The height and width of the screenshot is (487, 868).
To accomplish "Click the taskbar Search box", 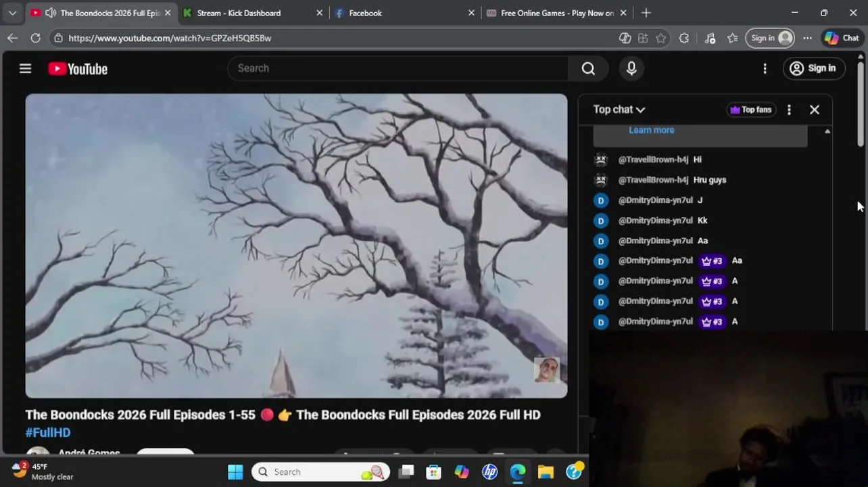I will 322,472.
